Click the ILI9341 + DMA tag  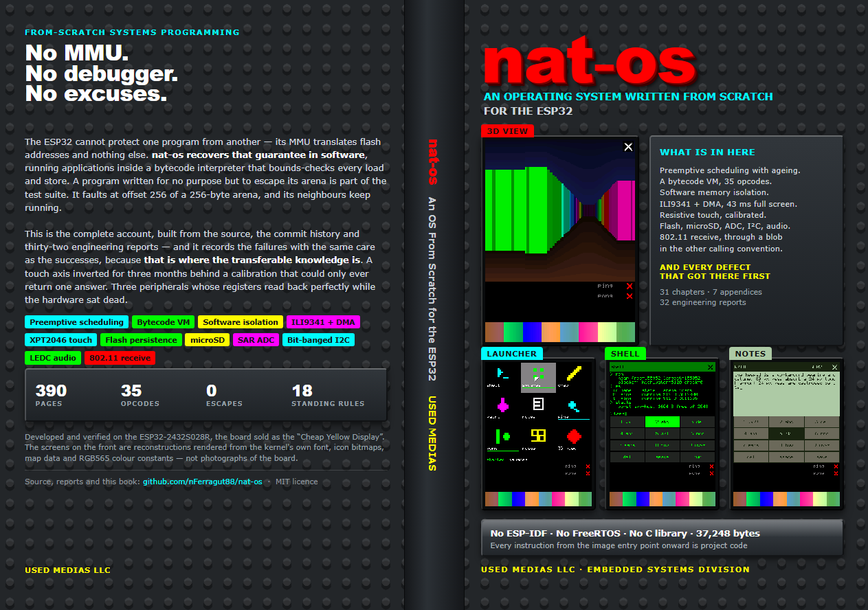click(x=323, y=321)
